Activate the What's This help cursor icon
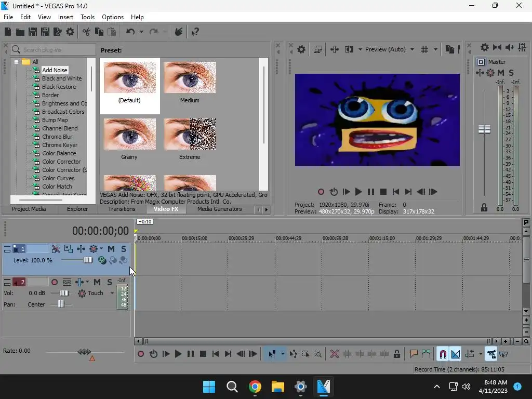Image resolution: width=532 pixels, height=399 pixels. click(x=195, y=32)
